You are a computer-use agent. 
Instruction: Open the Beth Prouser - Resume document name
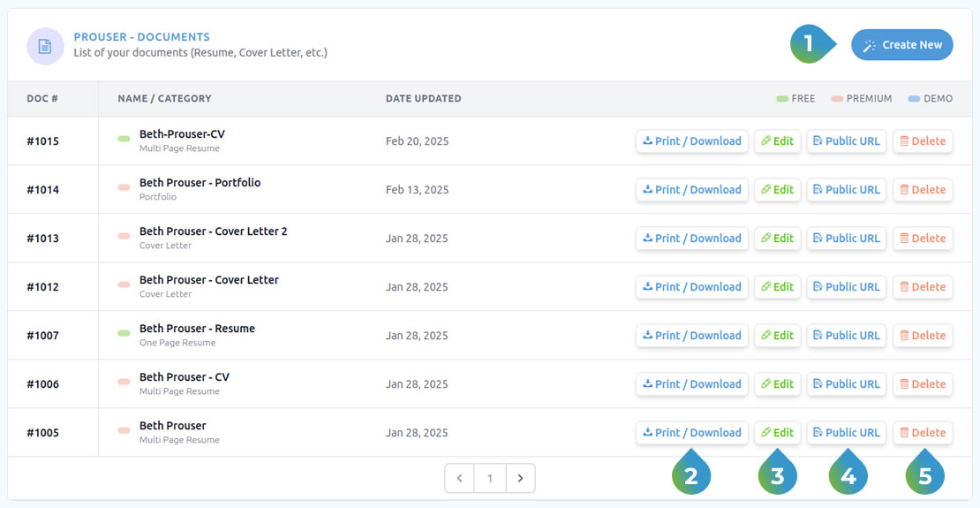coord(197,329)
